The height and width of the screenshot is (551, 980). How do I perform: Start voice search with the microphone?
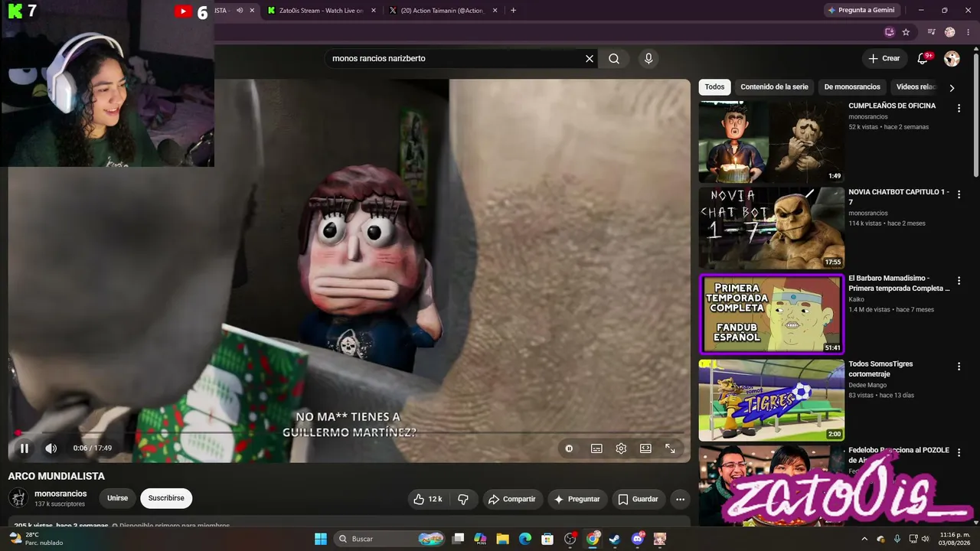(648, 58)
